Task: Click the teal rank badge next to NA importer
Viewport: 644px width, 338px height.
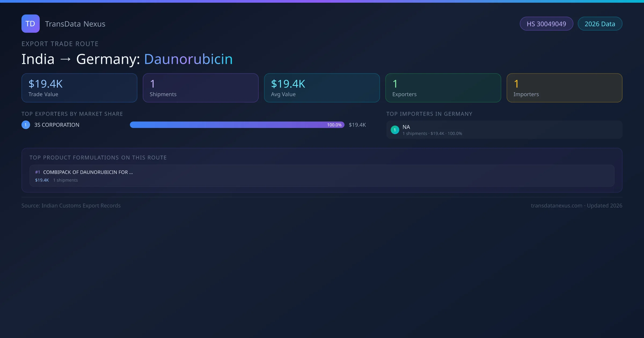Action: [395, 130]
